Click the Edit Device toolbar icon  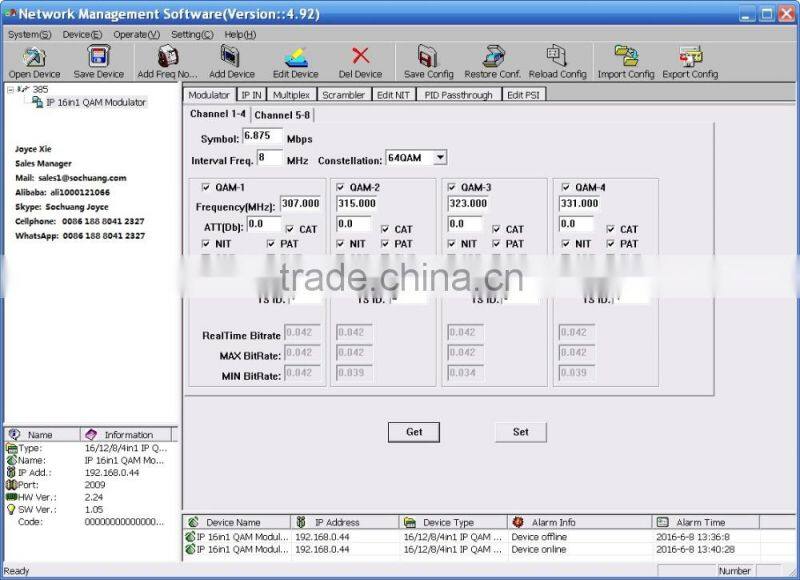[x=296, y=57]
